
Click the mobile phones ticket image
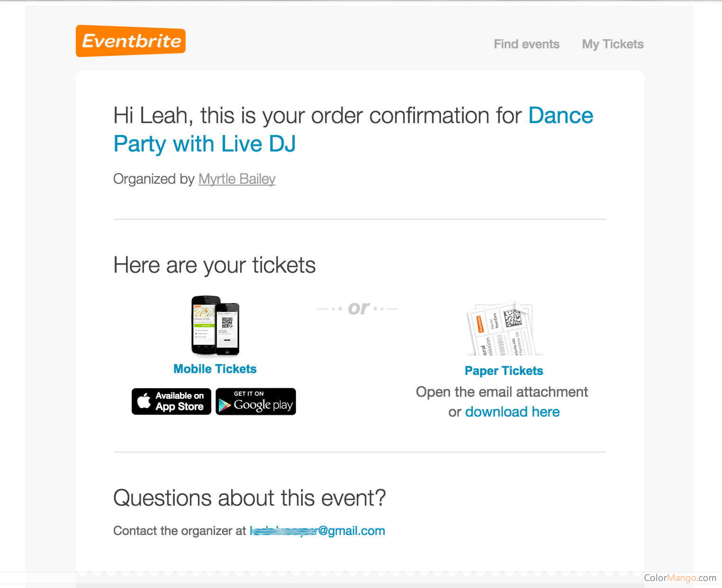(x=215, y=326)
